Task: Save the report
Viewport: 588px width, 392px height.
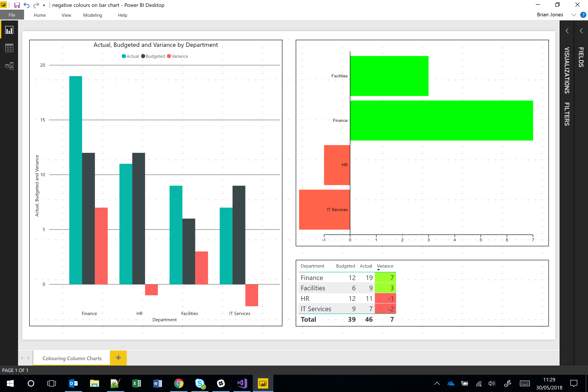Action: pyautogui.click(x=17, y=5)
